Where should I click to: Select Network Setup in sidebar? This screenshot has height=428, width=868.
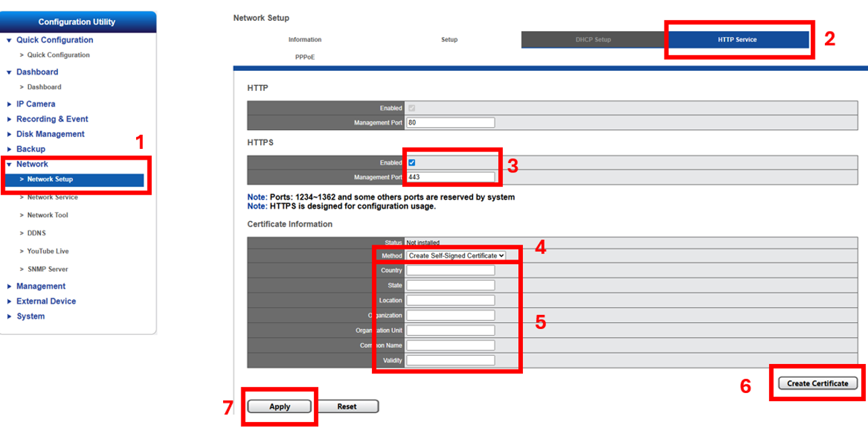(50, 179)
